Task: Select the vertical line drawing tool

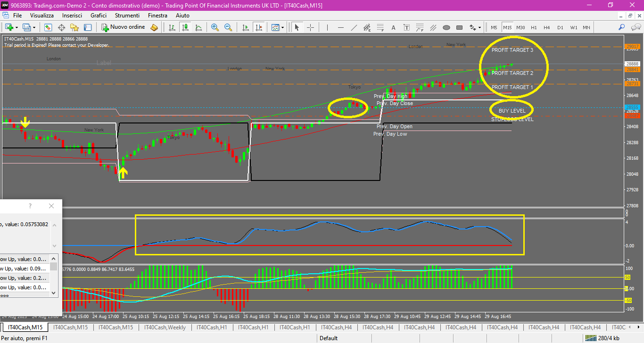Action: click(327, 27)
